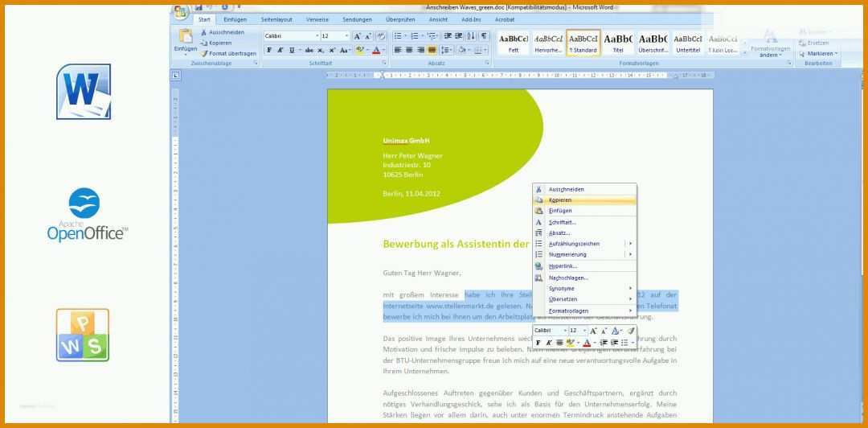Apply the Untertitel style from the gallery
The height and width of the screenshot is (428, 868).
pos(687,43)
